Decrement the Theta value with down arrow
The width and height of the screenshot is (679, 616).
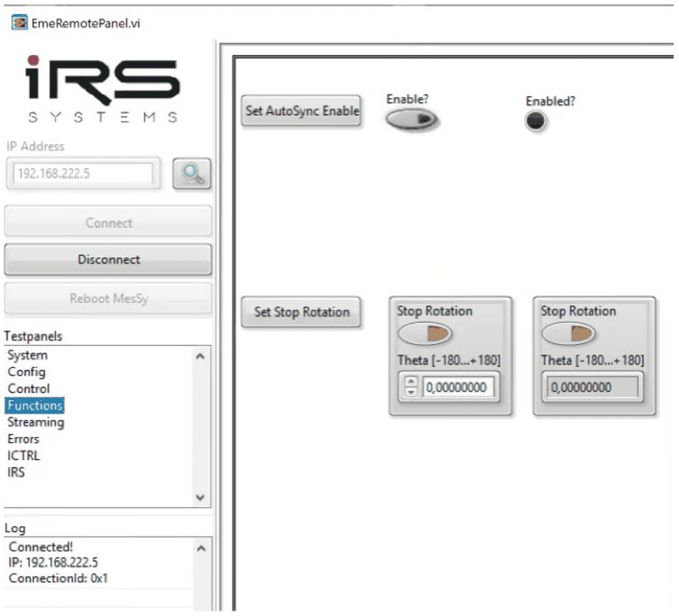pyautogui.click(x=411, y=392)
